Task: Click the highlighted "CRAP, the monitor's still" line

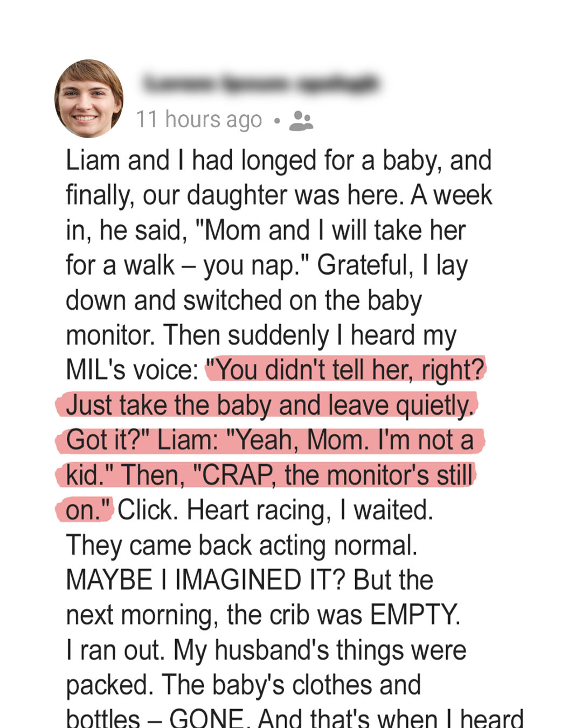Action: coord(332,475)
